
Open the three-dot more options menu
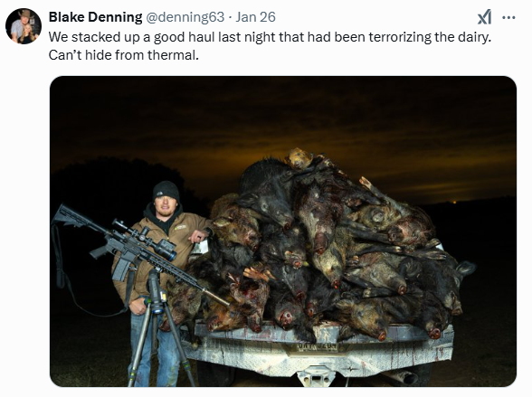tap(508, 17)
